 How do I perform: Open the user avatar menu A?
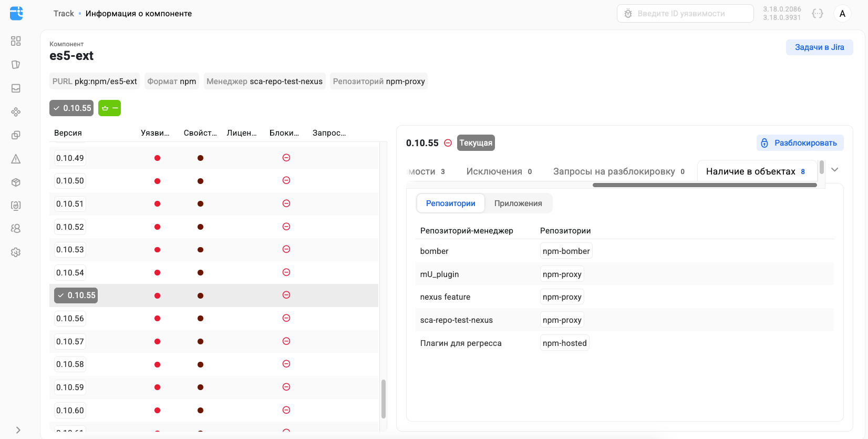(842, 14)
